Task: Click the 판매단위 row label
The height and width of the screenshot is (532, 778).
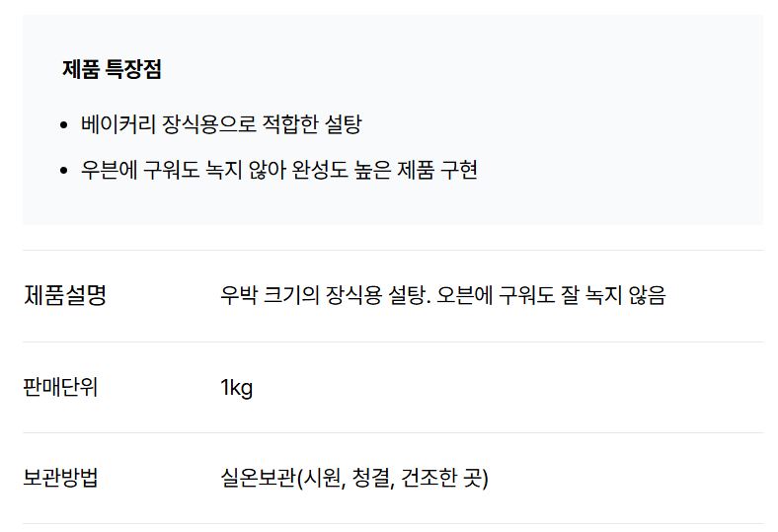Action: [x=60, y=387]
